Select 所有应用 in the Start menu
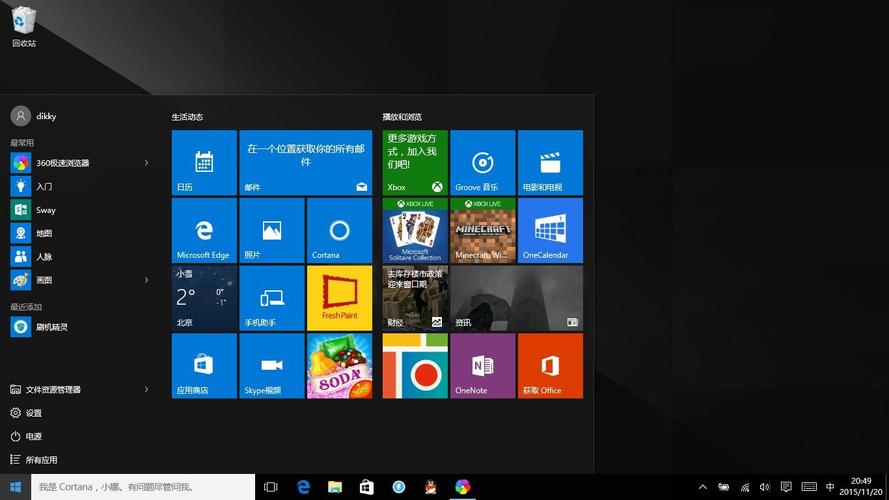 pyautogui.click(x=40, y=460)
